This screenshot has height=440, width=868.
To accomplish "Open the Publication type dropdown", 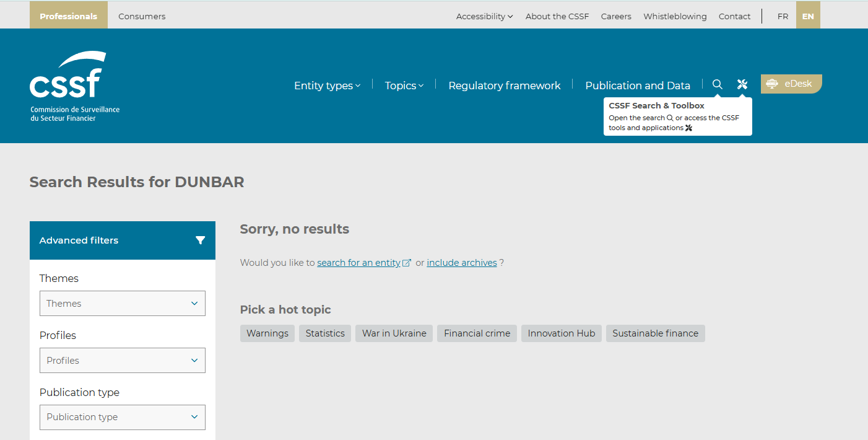I will [123, 417].
